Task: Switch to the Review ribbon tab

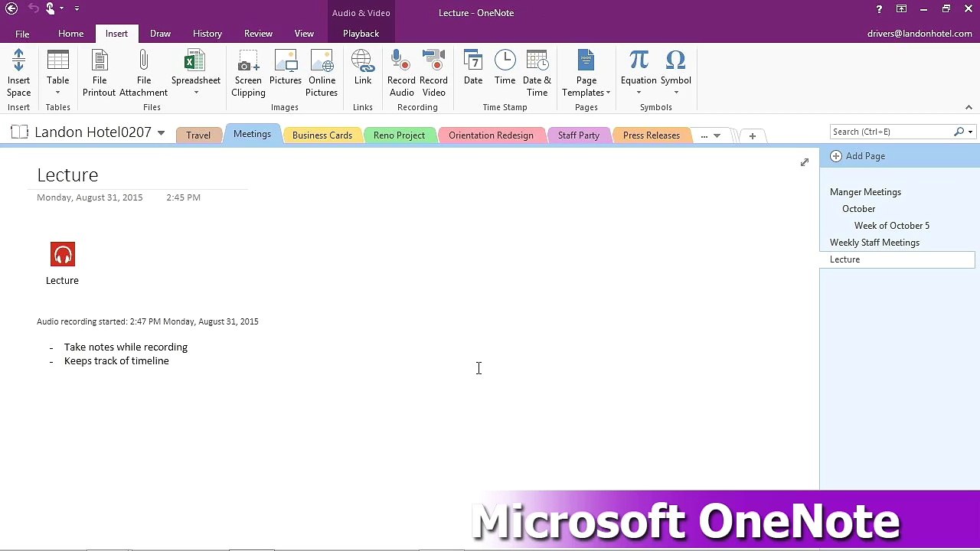Action: (x=258, y=34)
